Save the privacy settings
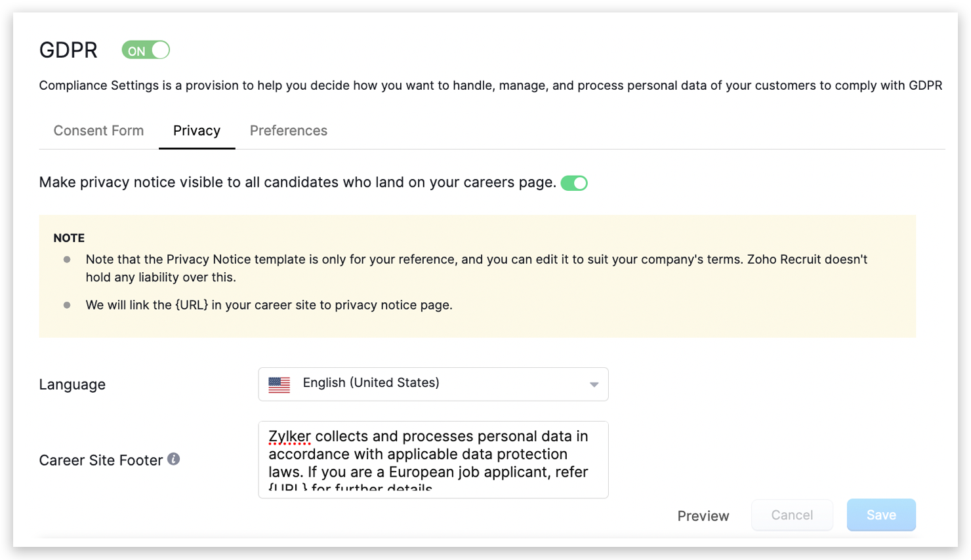Screen dimensions: 971x560 [x=881, y=515]
